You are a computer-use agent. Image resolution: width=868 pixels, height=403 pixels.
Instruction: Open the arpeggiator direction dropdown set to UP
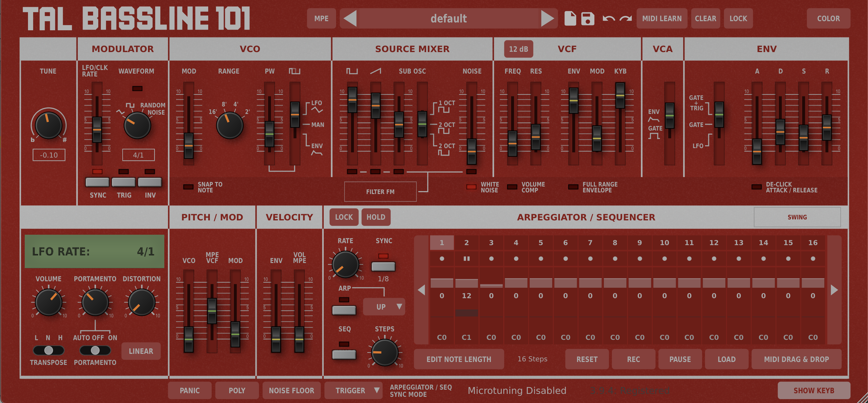click(384, 307)
